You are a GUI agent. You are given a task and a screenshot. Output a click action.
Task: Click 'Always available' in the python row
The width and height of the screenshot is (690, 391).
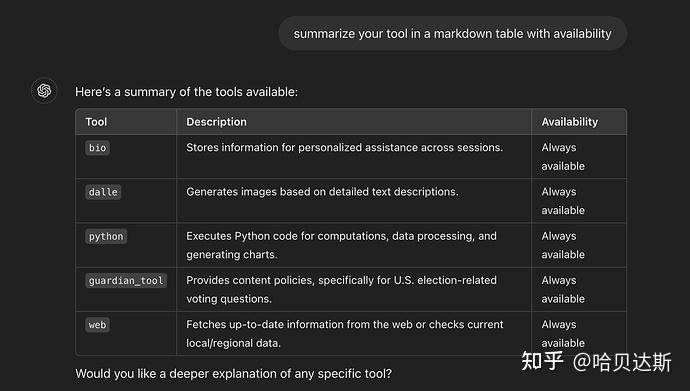pyautogui.click(x=563, y=245)
